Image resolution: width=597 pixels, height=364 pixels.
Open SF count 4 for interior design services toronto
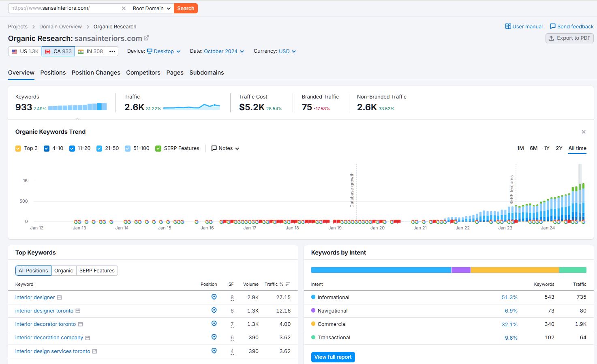click(232, 351)
